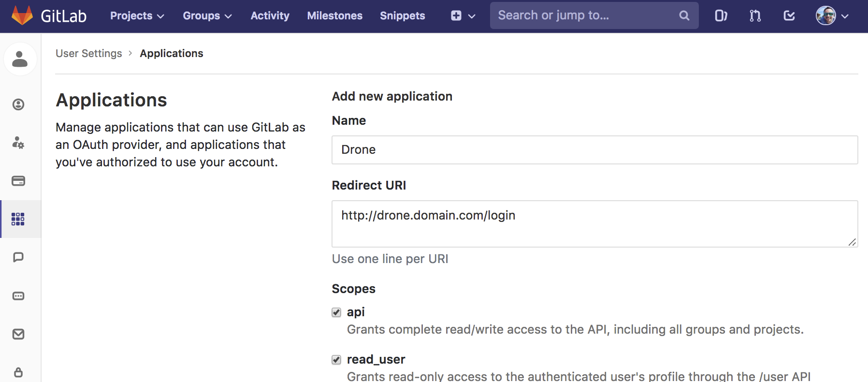Click the GitLab fox logo
Viewport: 868px width, 382px height.
[22, 15]
